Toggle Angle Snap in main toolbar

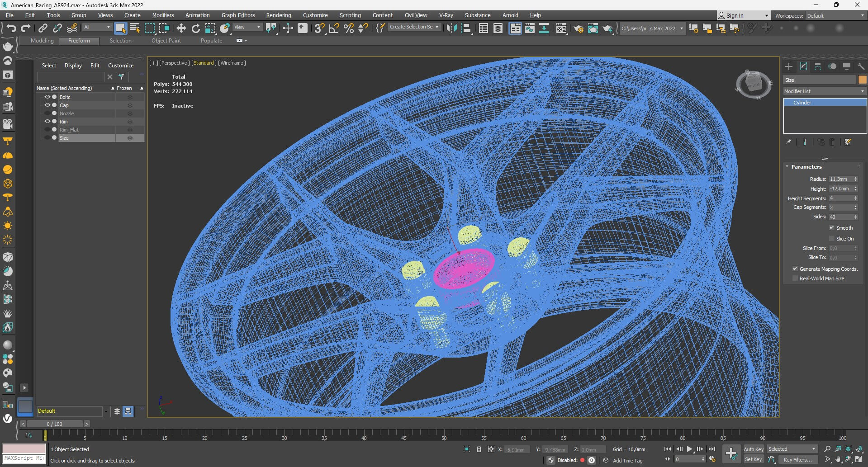pyautogui.click(x=334, y=28)
